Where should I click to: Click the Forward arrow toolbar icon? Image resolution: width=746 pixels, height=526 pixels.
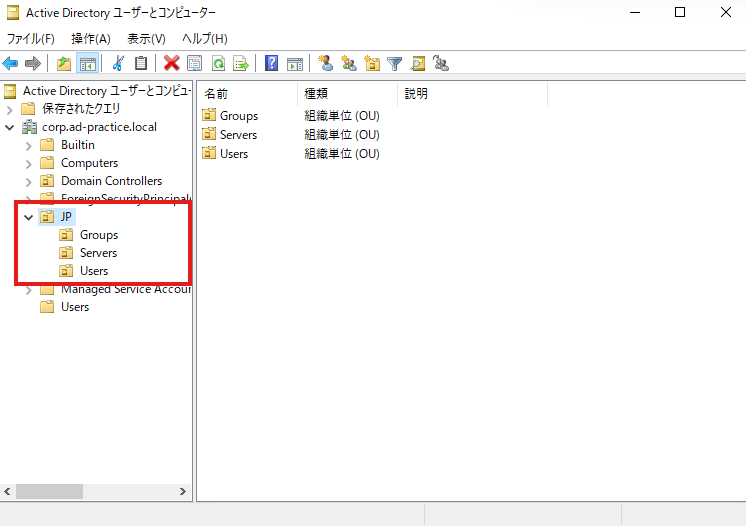[x=33, y=63]
